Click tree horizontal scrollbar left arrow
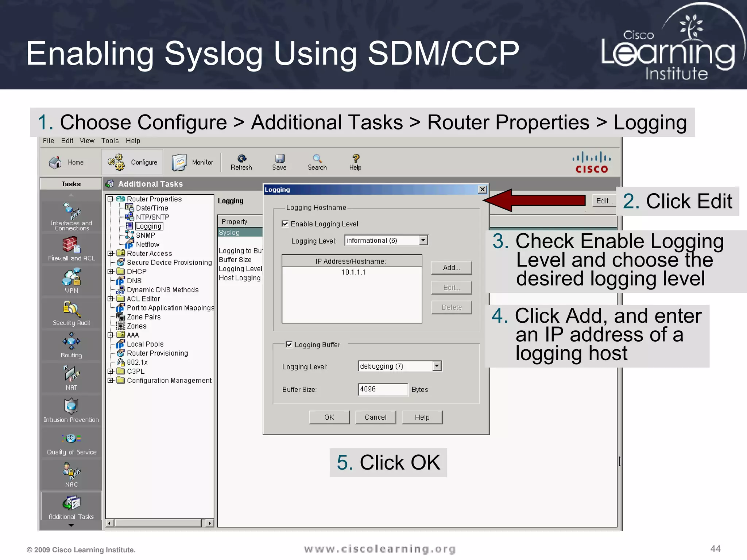This screenshot has width=747, height=560. click(x=110, y=523)
